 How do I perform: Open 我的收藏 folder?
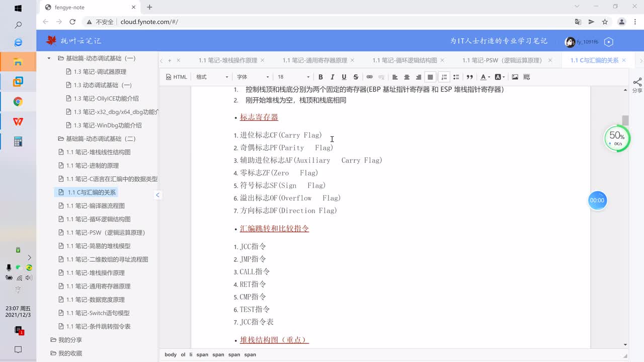[x=66, y=353]
